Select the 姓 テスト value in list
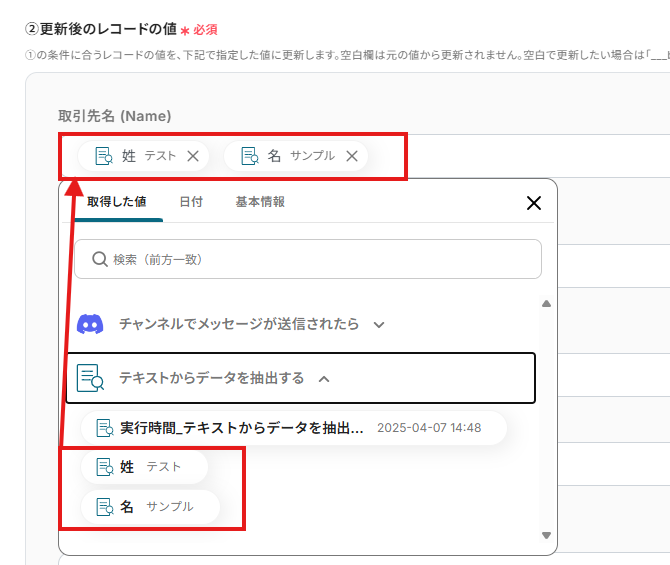Screen dimensions: 670x565 click(x=144, y=467)
